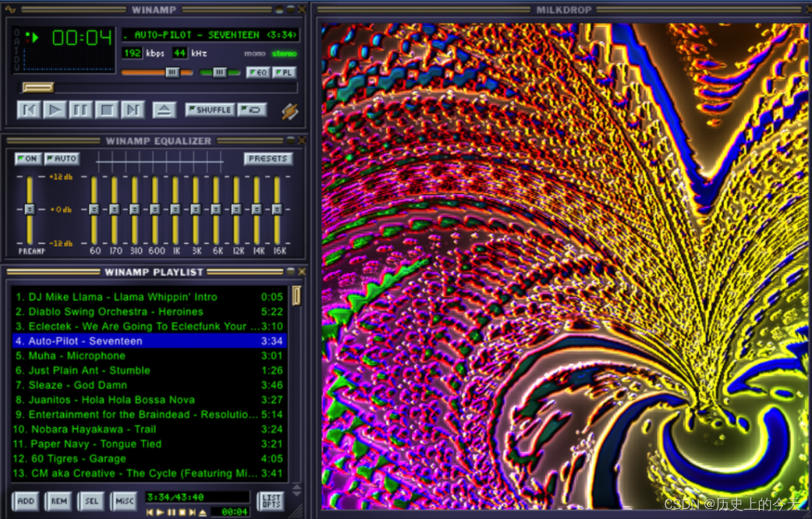Open the LIST OPTS menu button

(x=271, y=501)
